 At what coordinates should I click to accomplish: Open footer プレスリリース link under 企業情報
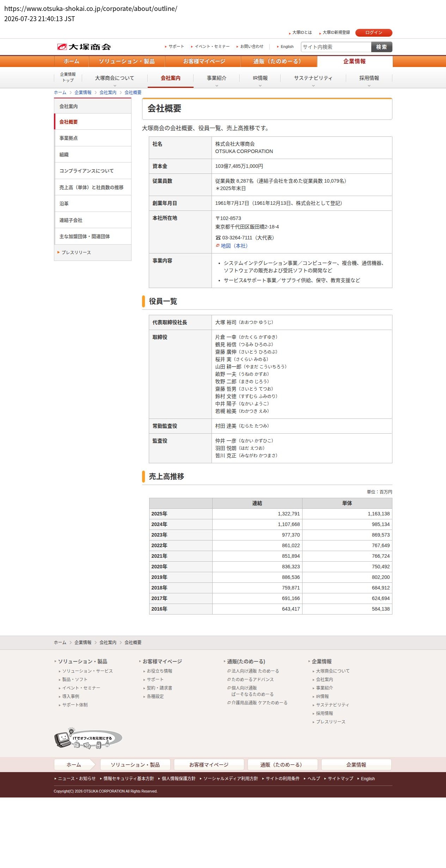coord(331,722)
